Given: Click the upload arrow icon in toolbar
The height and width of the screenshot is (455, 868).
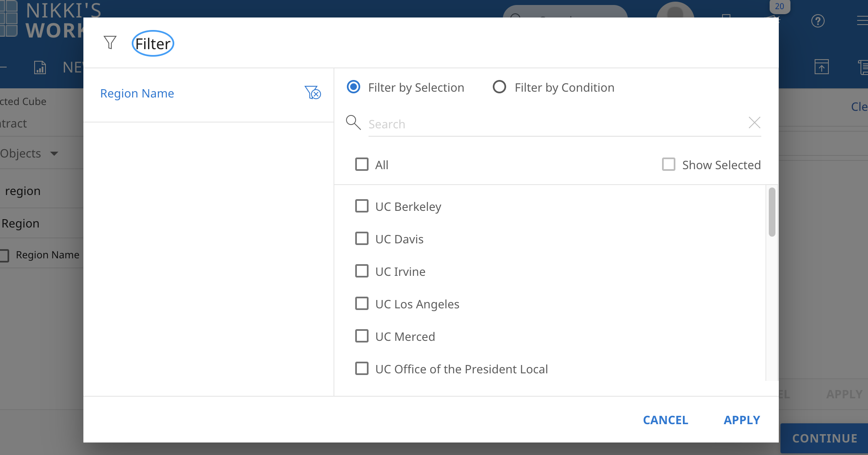Looking at the screenshot, I should click(x=821, y=67).
